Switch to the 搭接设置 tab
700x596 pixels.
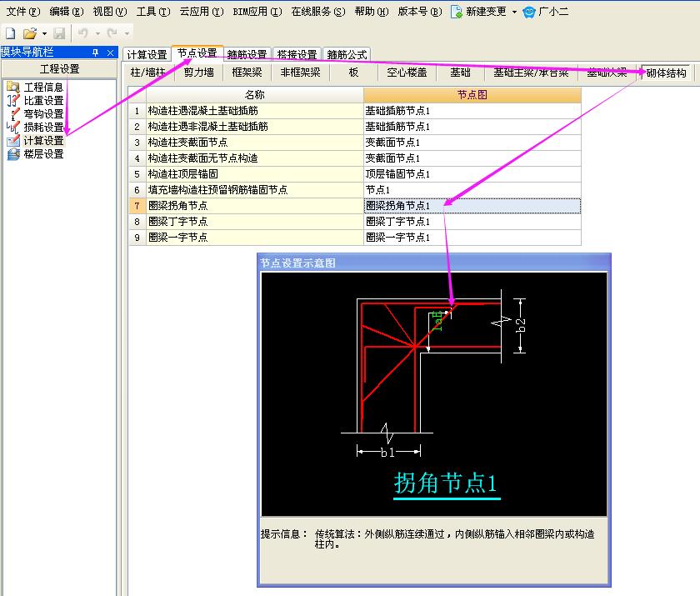pos(297,54)
